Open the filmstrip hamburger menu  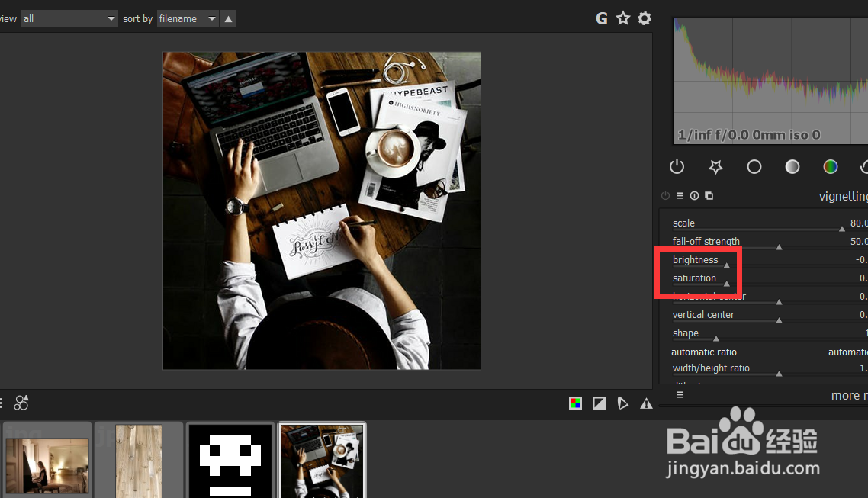pos(2,403)
